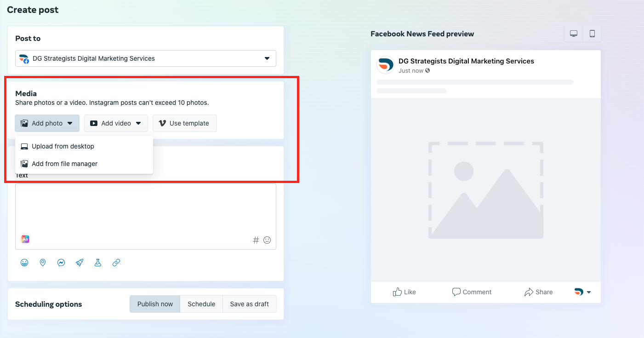Click the Messenger get-messages icon
Viewport: 644px width, 338px height.
point(61,263)
